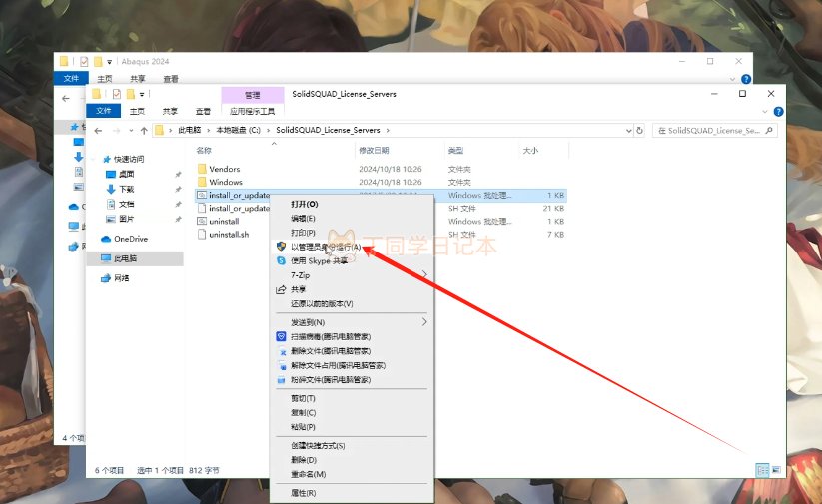Sort by the 类型 column header
The image size is (822, 504).
(x=455, y=151)
